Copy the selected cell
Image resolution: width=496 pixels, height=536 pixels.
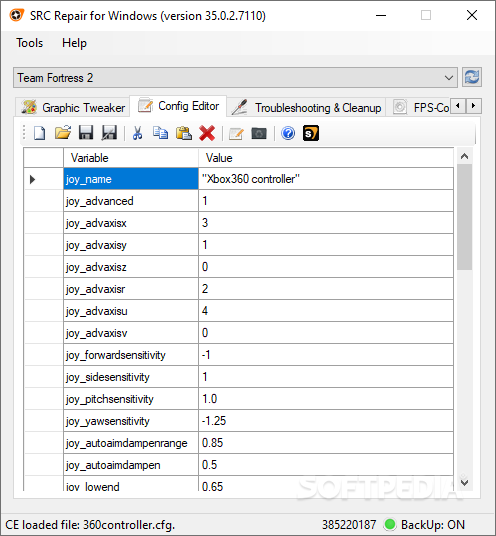(160, 133)
